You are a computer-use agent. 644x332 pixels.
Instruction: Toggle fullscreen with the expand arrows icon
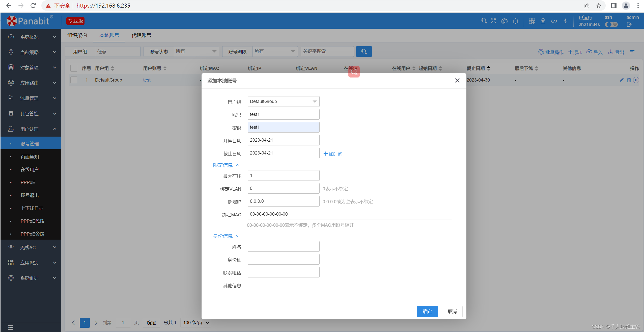point(493,21)
